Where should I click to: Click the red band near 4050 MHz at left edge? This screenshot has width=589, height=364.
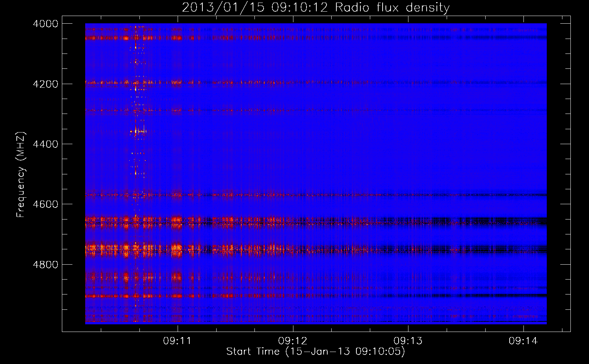click(x=91, y=37)
